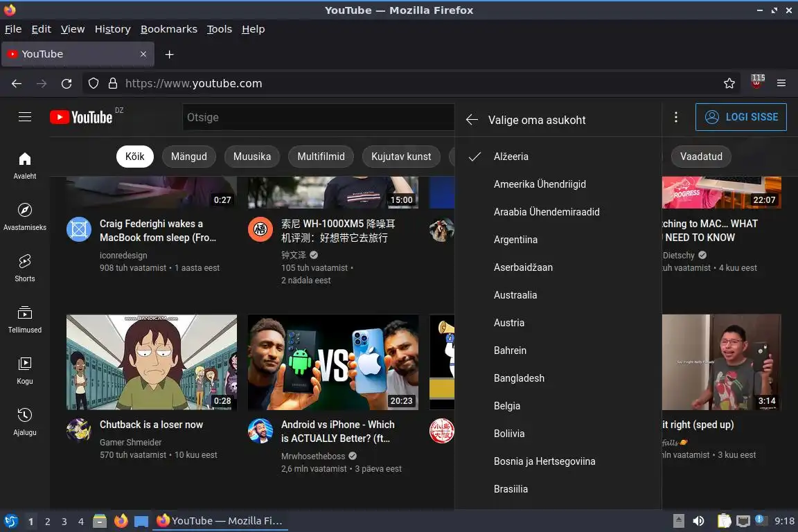The height and width of the screenshot is (532, 798).
Task: Choose Boliivia as location
Action: click(558, 434)
